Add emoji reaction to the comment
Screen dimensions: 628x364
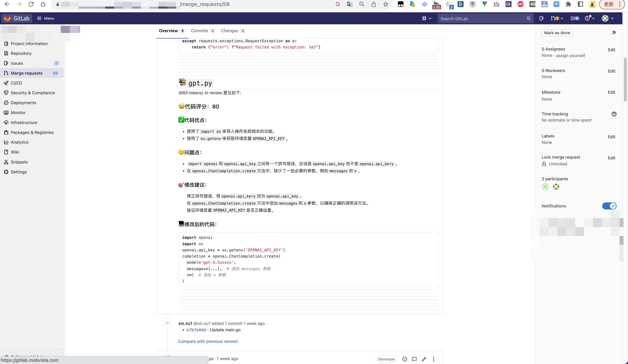tap(405, 359)
